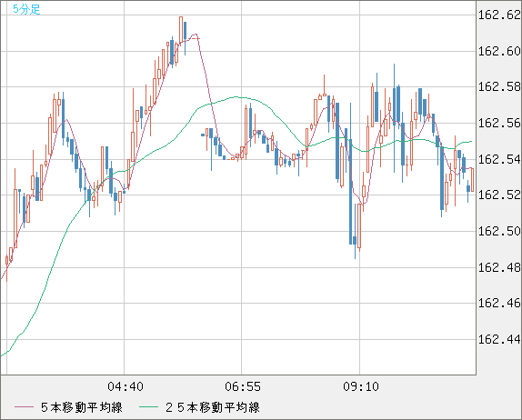Click the 162.52 price axis label

499,195
